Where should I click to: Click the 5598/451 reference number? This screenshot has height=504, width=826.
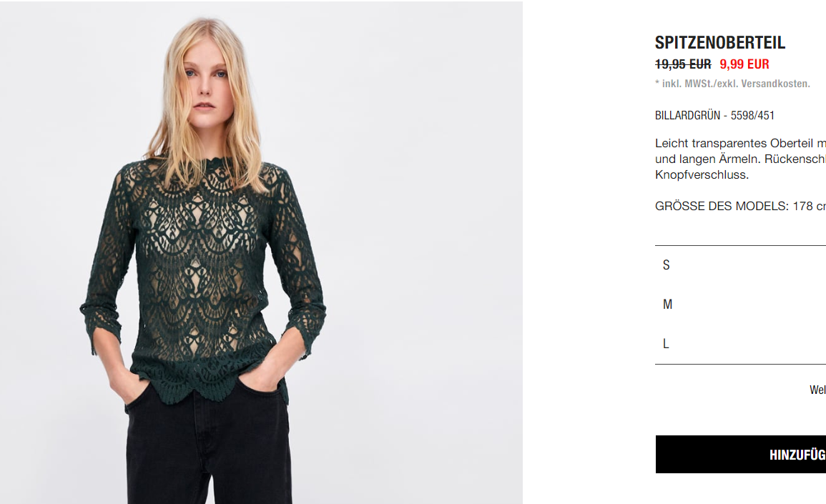coord(752,115)
